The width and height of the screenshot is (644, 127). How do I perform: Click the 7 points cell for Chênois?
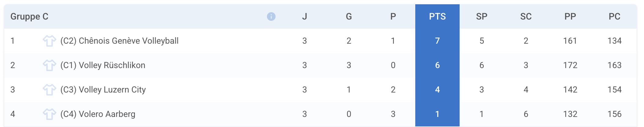pyautogui.click(x=437, y=41)
